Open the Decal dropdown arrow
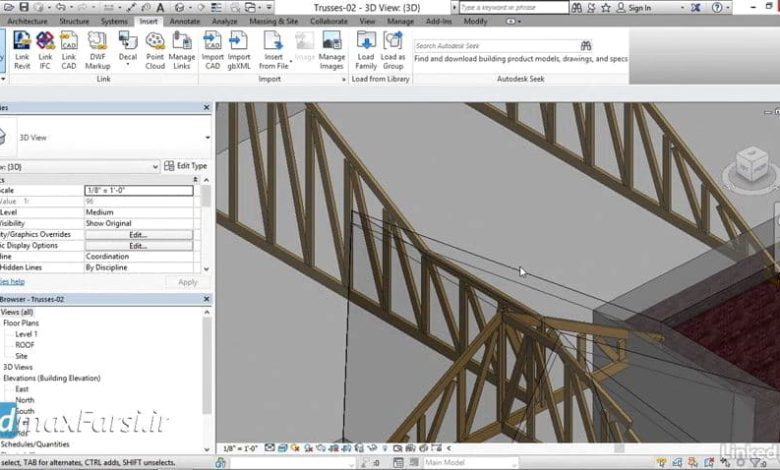780x470 pixels. (128, 65)
